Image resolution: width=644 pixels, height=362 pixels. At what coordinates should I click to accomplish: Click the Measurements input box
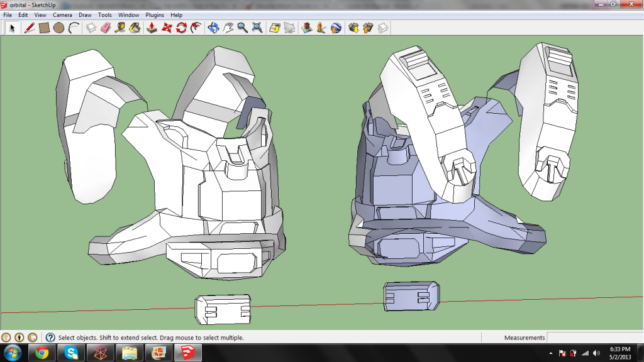point(594,337)
